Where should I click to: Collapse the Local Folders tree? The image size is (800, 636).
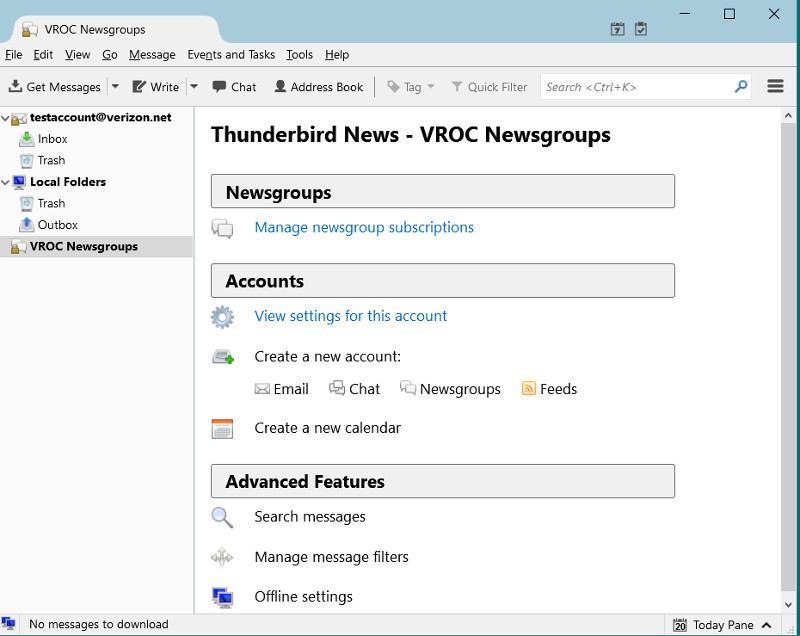[x=5, y=182]
